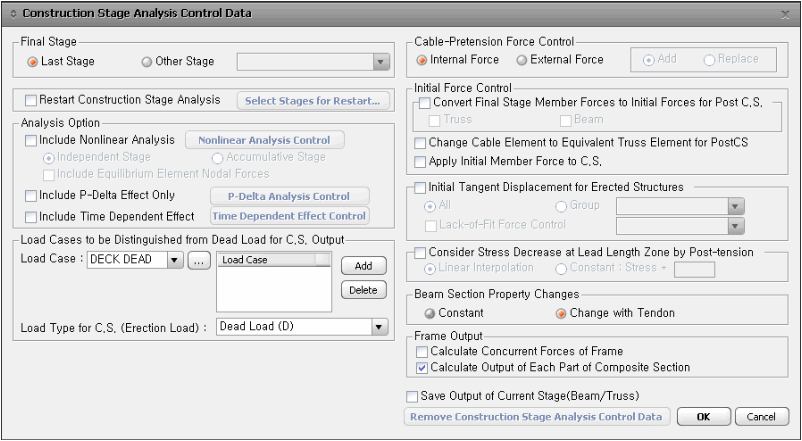Click P-Delta Analysis Control button

tap(289, 196)
